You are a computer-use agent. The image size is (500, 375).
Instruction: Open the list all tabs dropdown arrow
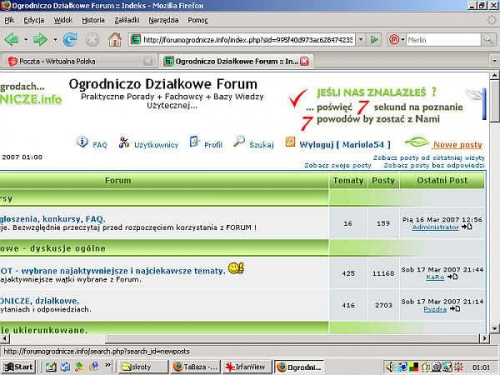pyautogui.click(x=495, y=61)
